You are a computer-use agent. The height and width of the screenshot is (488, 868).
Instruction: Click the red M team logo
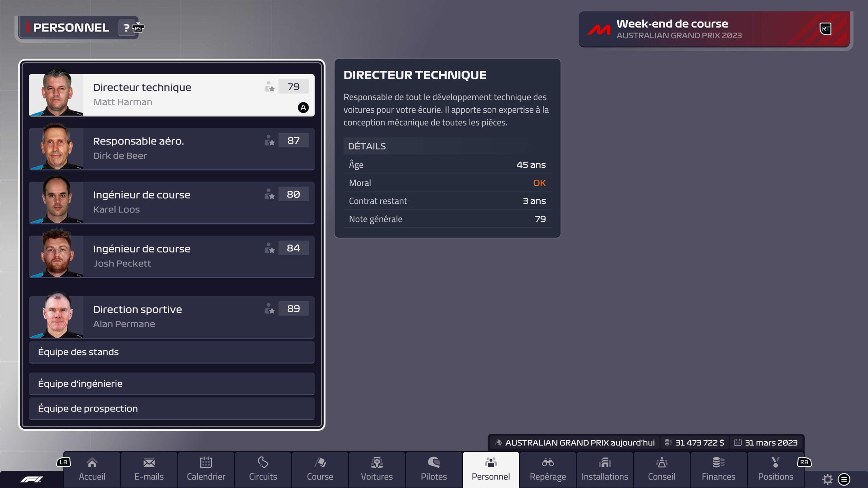tap(599, 30)
